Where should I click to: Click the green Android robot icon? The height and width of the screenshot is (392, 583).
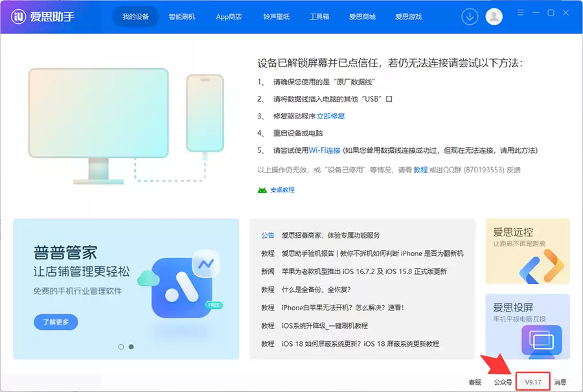(x=262, y=190)
